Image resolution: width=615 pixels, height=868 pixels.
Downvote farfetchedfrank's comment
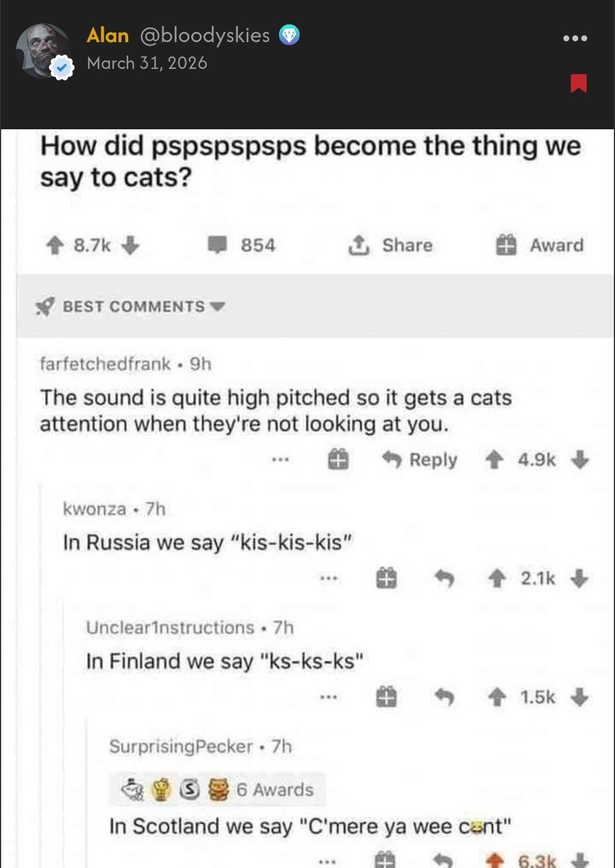[580, 460]
